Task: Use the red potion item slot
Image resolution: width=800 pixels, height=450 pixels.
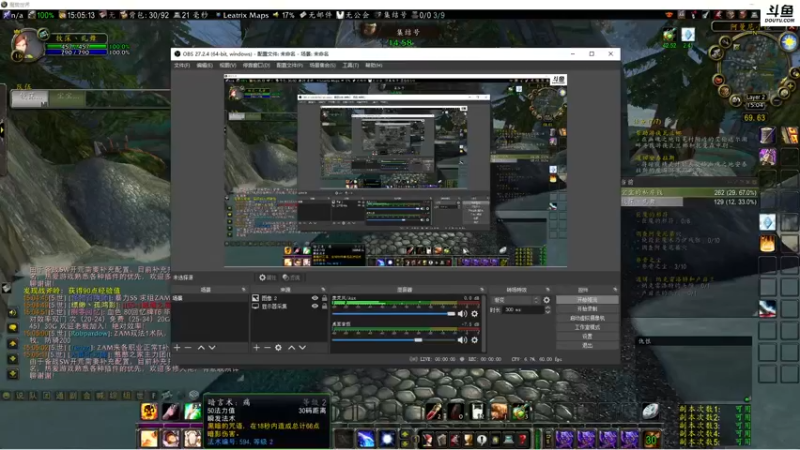Action: [x=434, y=411]
